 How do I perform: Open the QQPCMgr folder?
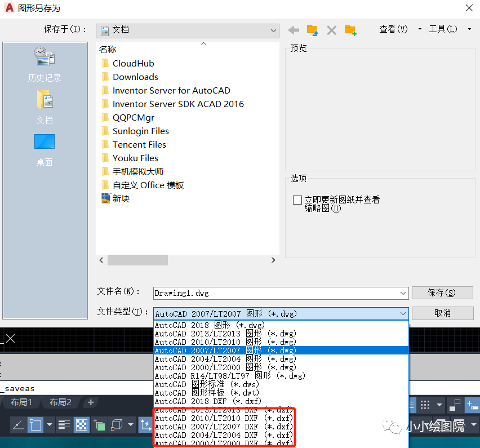click(x=128, y=117)
